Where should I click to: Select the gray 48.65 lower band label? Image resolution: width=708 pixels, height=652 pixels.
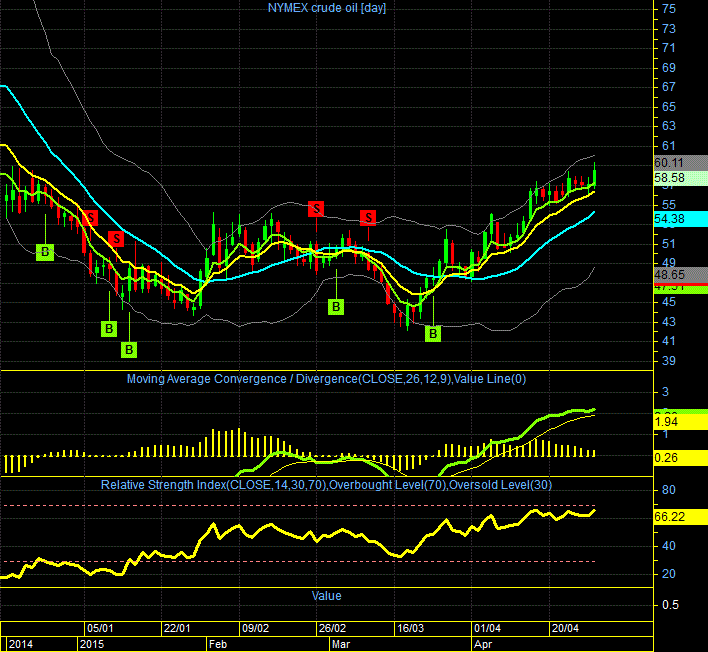coord(680,275)
